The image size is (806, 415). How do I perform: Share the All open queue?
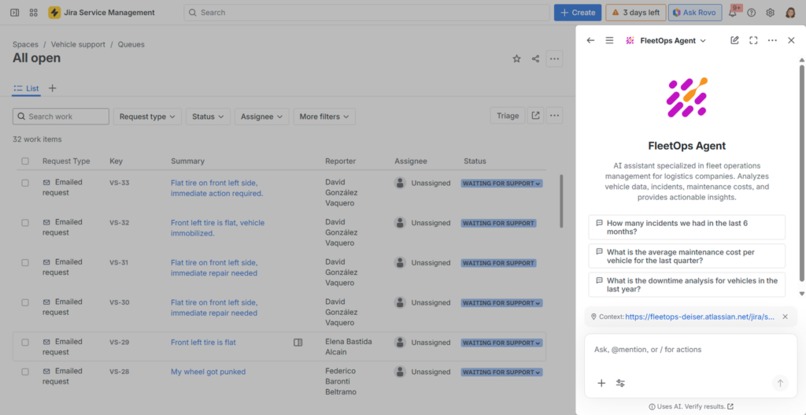click(x=536, y=59)
